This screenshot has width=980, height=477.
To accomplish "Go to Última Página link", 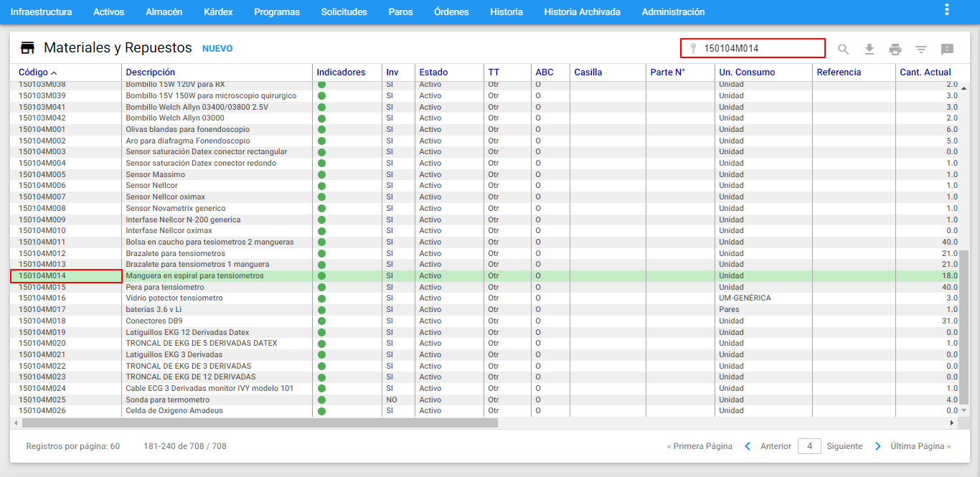I will click(x=920, y=446).
